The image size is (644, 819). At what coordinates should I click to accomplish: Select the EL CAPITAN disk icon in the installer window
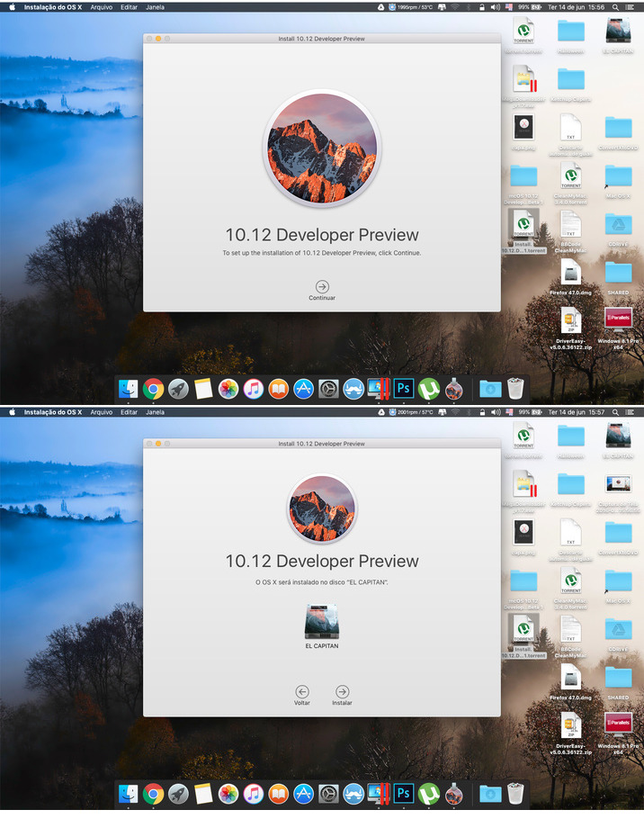[x=322, y=622]
